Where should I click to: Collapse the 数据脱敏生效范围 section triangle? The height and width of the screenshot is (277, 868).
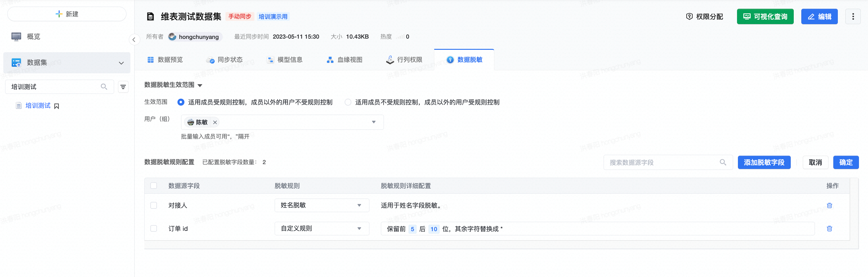pyautogui.click(x=200, y=85)
